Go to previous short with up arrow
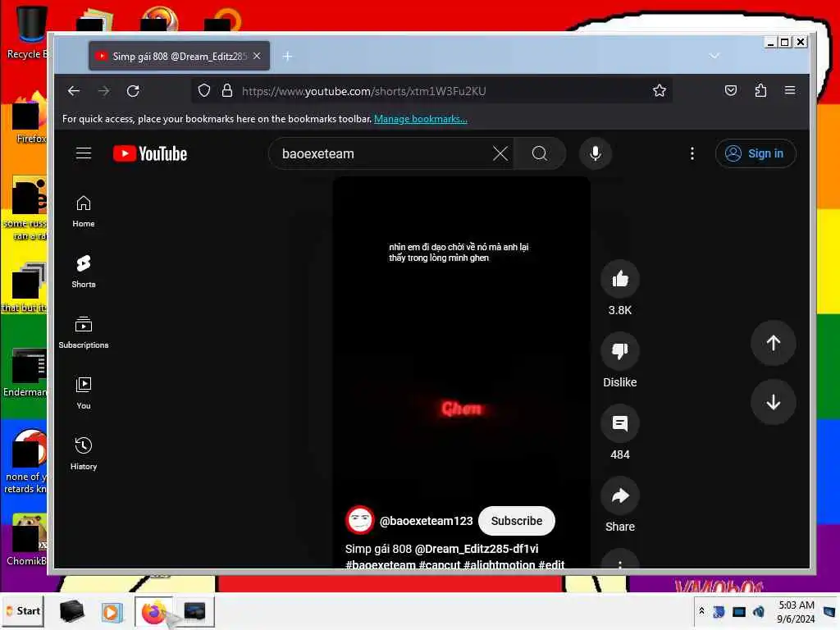The width and height of the screenshot is (840, 630). 773,344
